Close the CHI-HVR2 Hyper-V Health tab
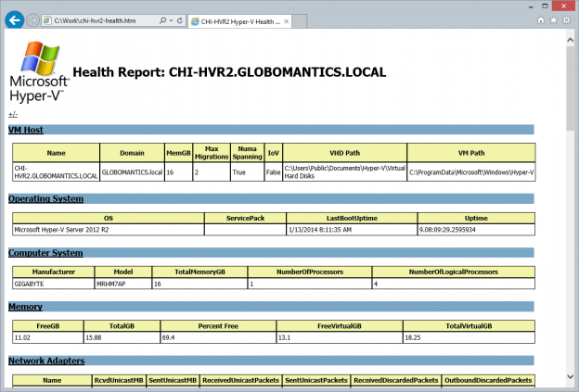Screen dimensions: 579x392 pos(286,21)
